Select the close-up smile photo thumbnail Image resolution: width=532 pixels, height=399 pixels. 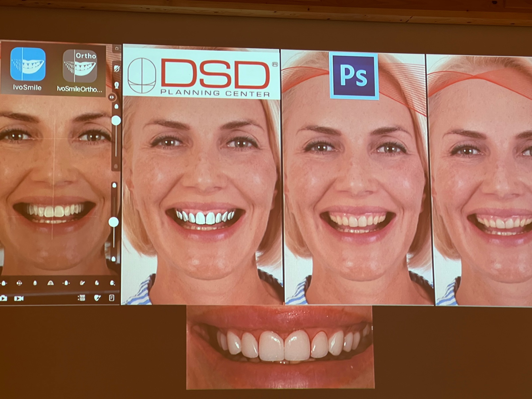point(279,347)
